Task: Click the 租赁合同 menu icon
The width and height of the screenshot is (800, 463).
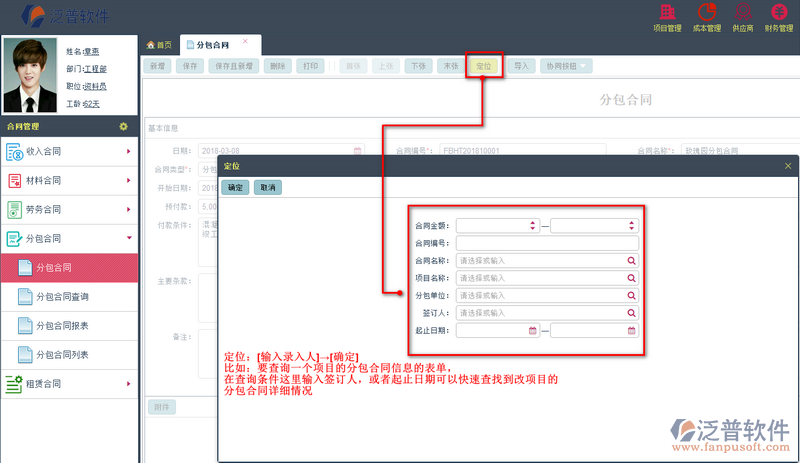Action: (x=14, y=384)
